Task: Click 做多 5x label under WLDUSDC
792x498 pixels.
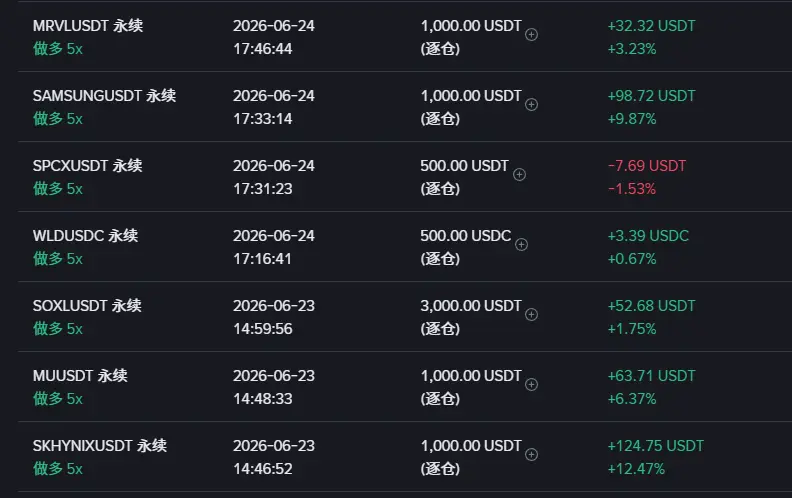Action: (x=58, y=259)
